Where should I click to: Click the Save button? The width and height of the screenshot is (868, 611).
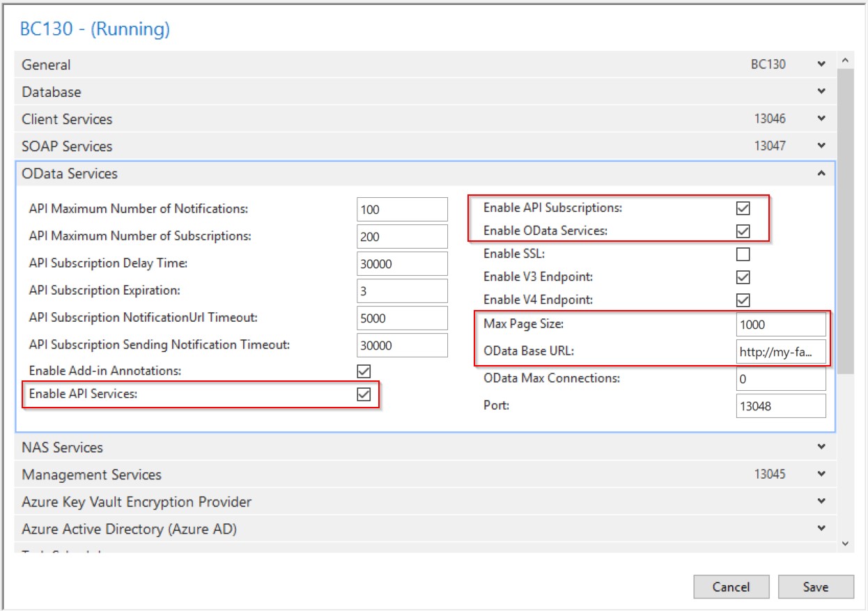(815, 587)
